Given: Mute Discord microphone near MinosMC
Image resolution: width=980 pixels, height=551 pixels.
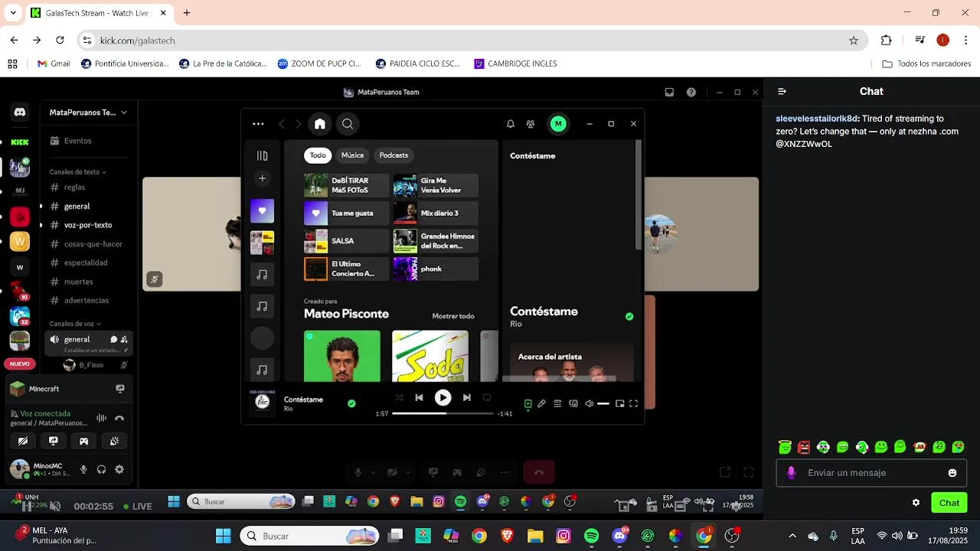Looking at the screenshot, I should [x=83, y=469].
